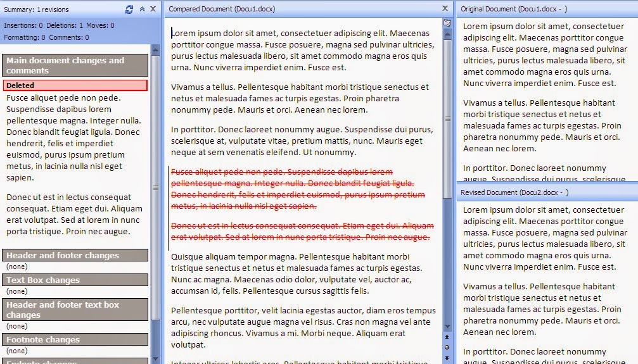Click 'In porttitor' paragraph in Revised Document pane
638x364 pixels.
(x=544, y=356)
